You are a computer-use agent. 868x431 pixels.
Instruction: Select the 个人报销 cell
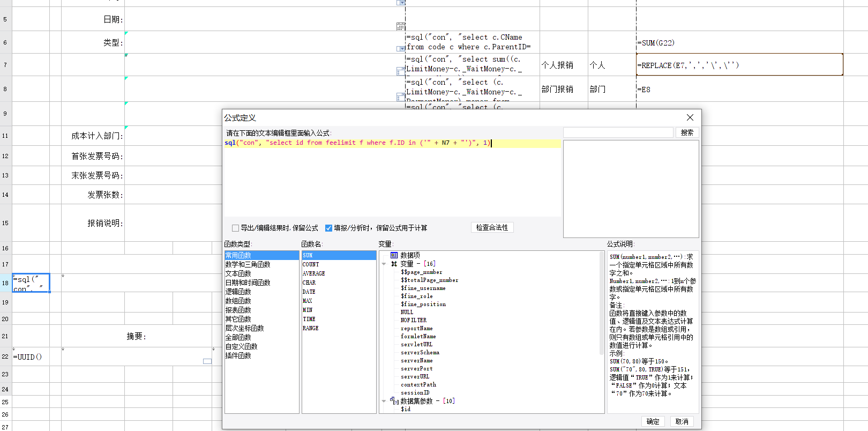tap(564, 65)
